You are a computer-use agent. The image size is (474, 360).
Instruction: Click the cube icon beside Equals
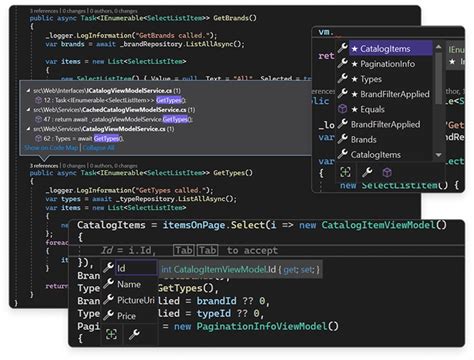click(342, 109)
